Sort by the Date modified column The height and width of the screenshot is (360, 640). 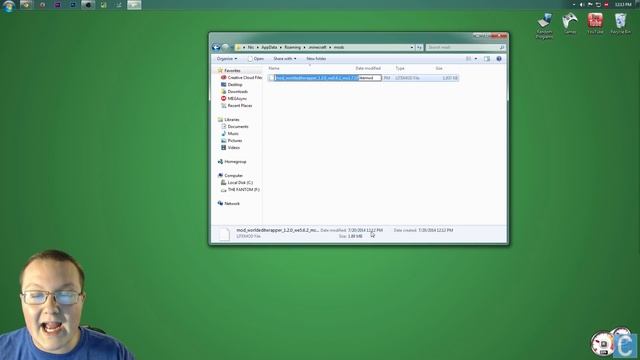pyautogui.click(x=368, y=69)
